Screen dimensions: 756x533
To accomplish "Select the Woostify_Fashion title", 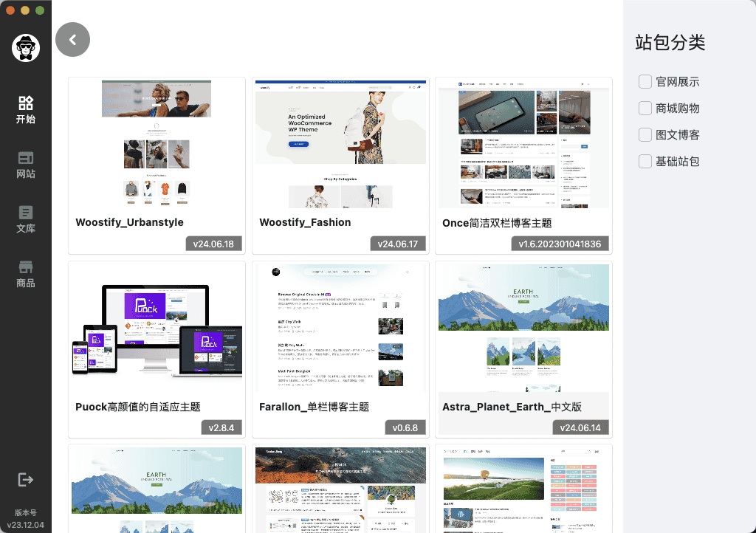I will click(305, 222).
